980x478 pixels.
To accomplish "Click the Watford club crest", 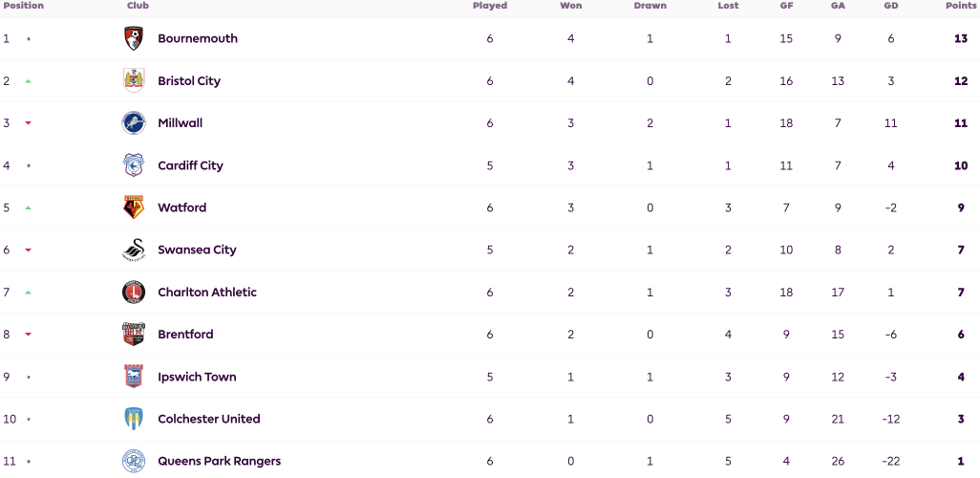I will click(x=134, y=207).
